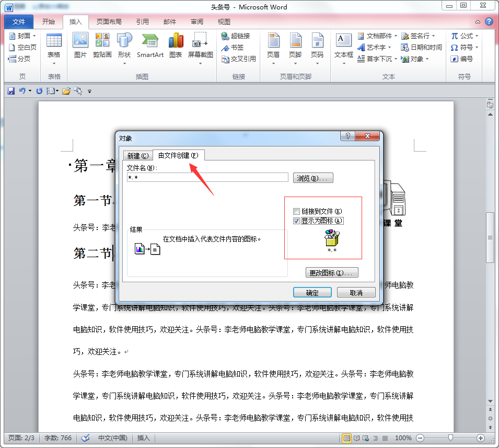499x448 pixels.
Task: Confirm with the OK (确定) button
Action: 312,292
